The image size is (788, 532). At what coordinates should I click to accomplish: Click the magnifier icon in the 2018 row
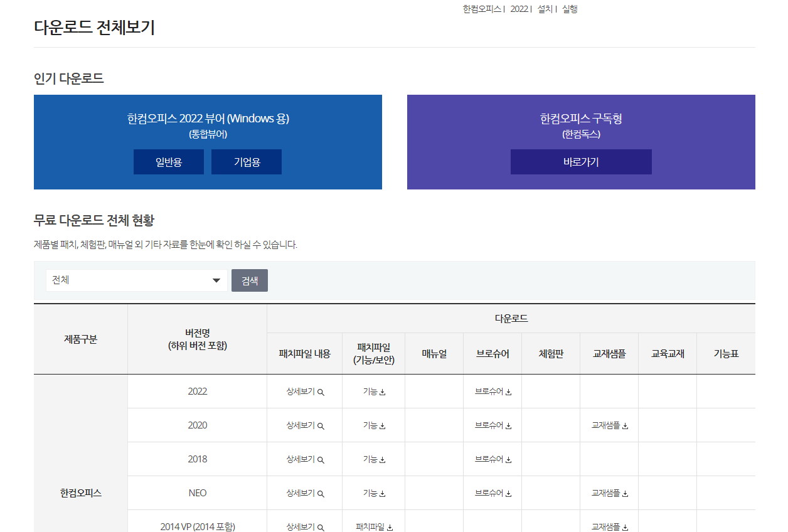[x=321, y=460]
